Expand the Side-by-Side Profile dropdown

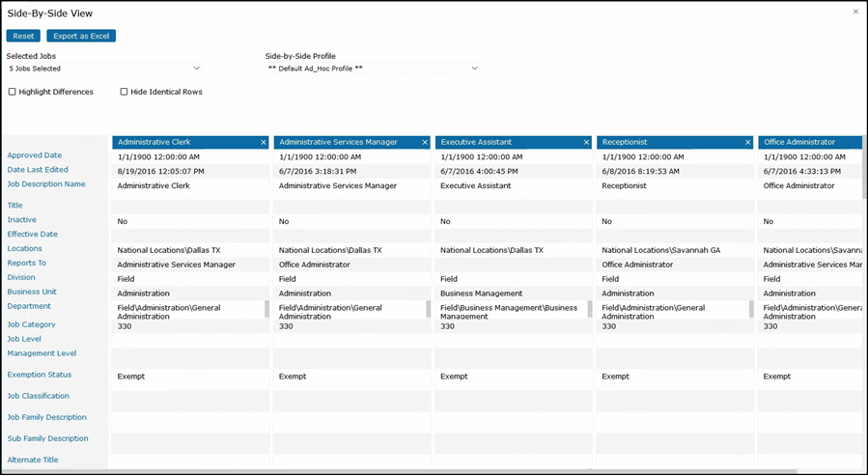[x=372, y=69]
